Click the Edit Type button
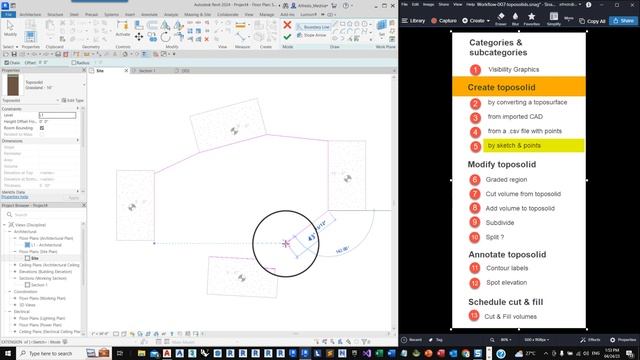The width and height of the screenshot is (640, 360). tap(72, 100)
